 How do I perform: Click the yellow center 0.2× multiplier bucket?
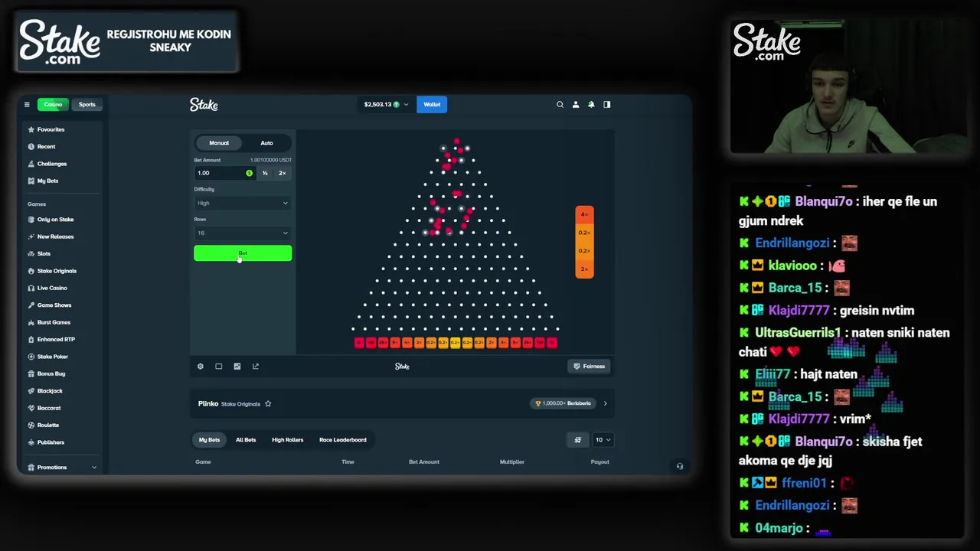(x=455, y=343)
